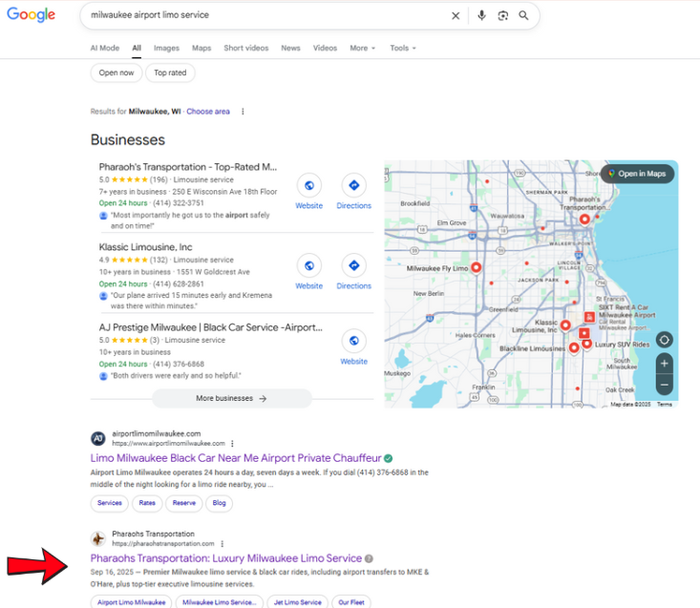This screenshot has width=700, height=608.
Task: Toggle the Top rated filter
Action: 171,73
